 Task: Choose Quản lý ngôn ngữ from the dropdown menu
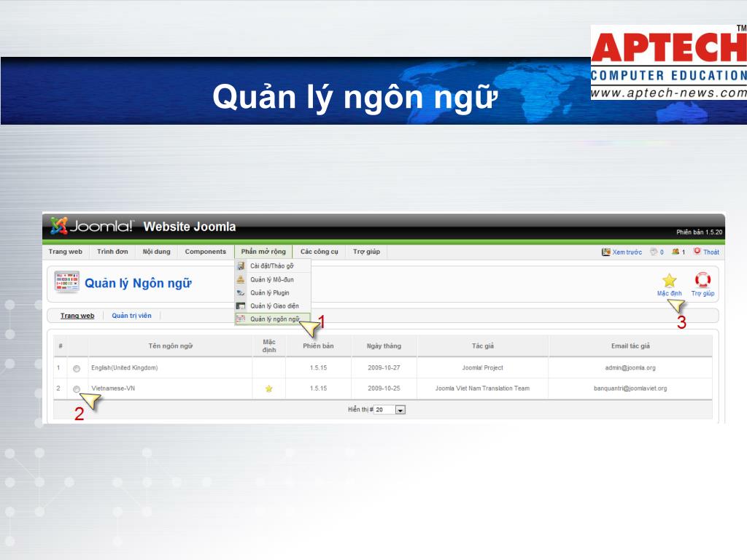(273, 319)
